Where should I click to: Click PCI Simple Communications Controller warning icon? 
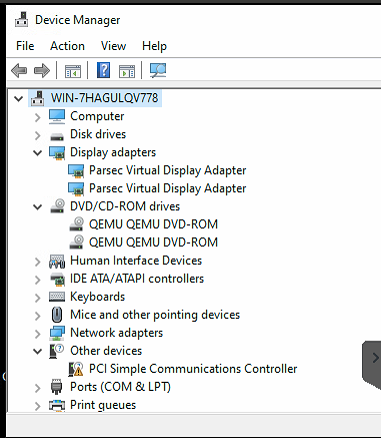pyautogui.click(x=76, y=369)
